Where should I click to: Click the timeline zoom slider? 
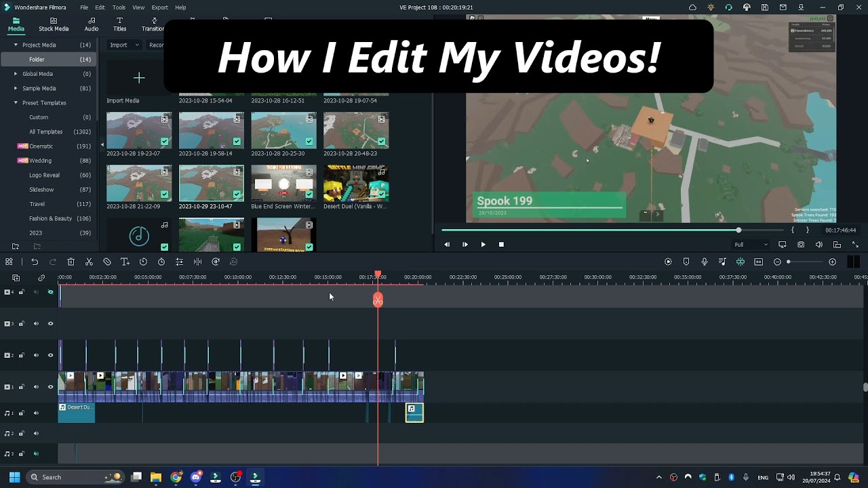pyautogui.click(x=805, y=262)
